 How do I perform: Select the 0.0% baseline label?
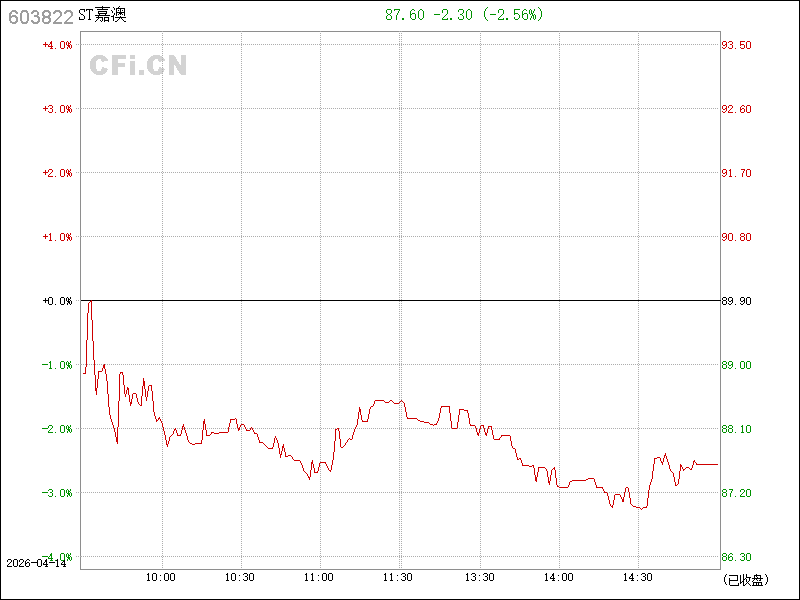57,301
